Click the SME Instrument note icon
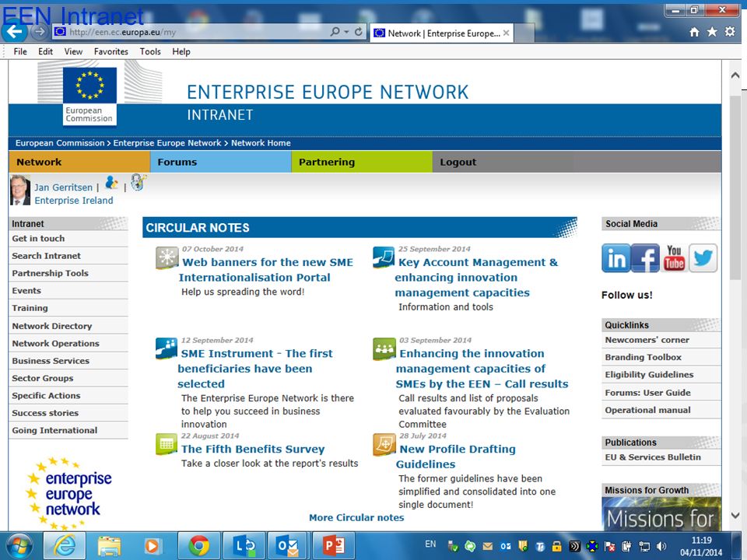The width and height of the screenshot is (747, 560). [167, 348]
